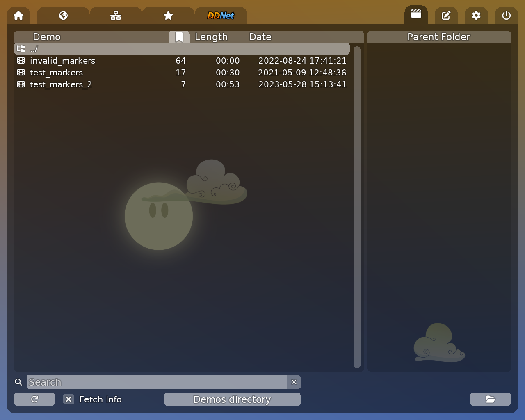525x420 pixels.
Task: Refresh the demo list
Action: [34, 399]
